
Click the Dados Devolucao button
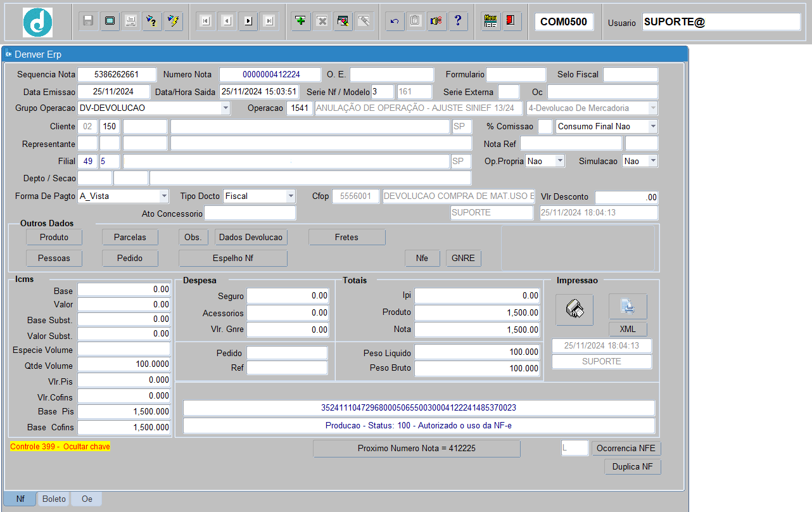(x=251, y=238)
